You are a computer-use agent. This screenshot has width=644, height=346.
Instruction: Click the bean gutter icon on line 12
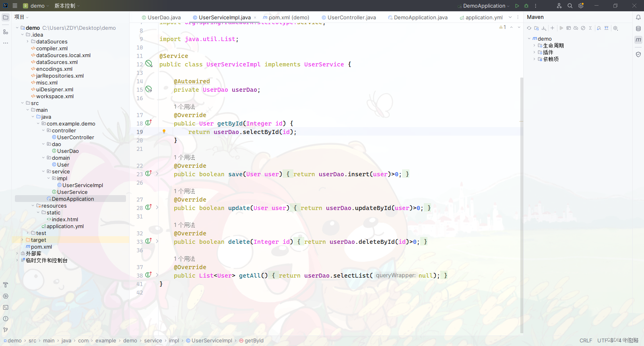click(x=149, y=64)
